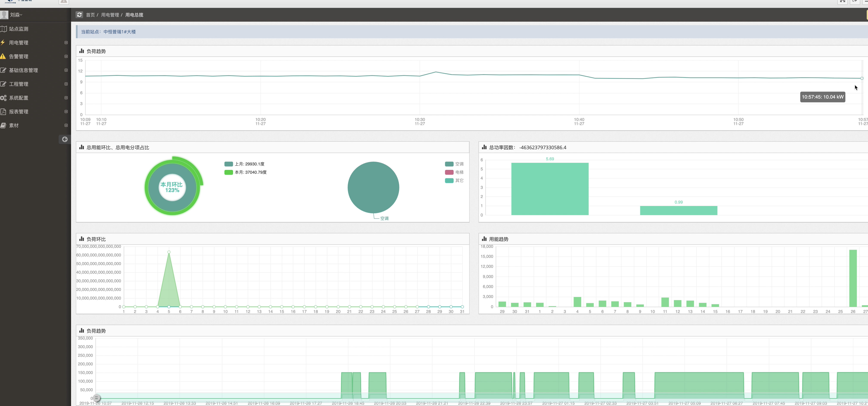
Task: Expand the 素材 submenu plus icon
Action: coord(66,125)
